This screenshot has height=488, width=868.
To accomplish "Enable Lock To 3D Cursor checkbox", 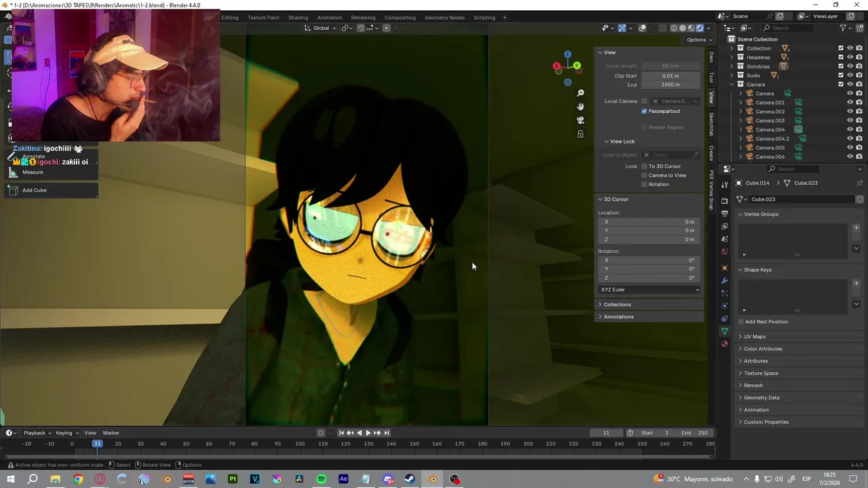I will (644, 166).
